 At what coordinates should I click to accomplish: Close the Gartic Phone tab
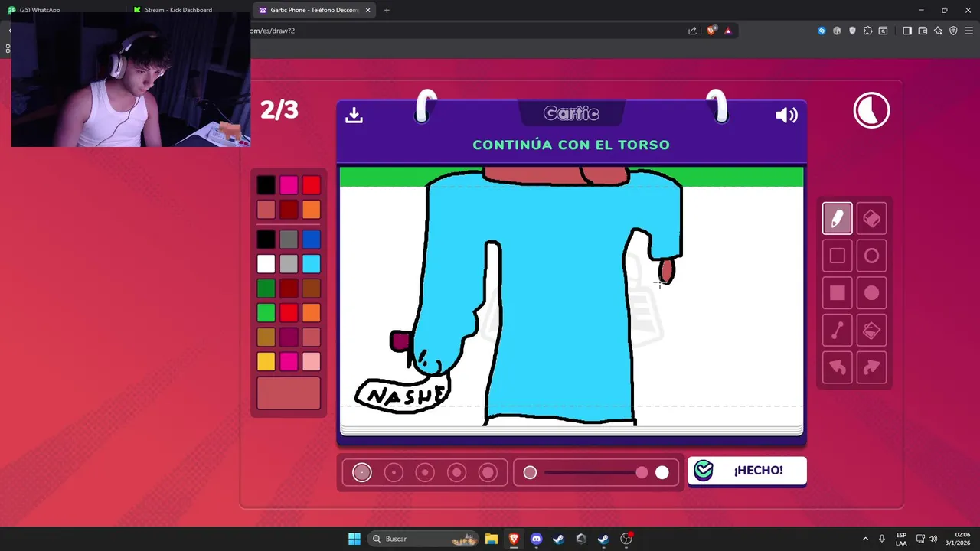pyautogui.click(x=368, y=10)
